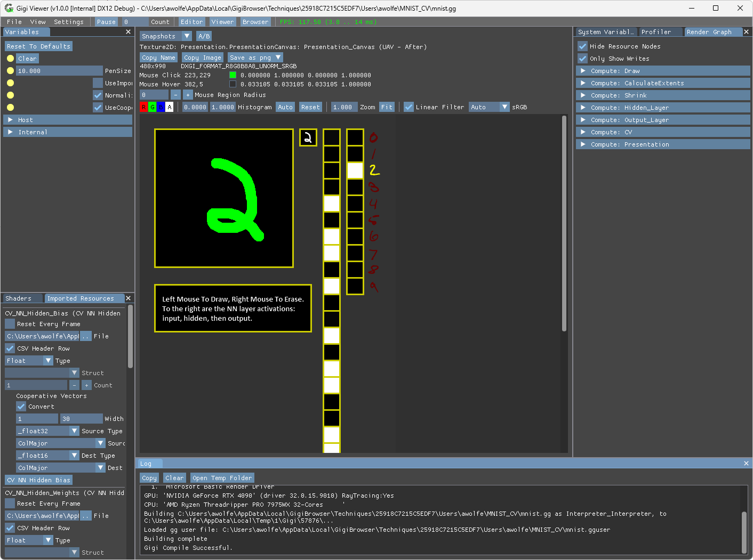Increase Mouse Region Radius with plus

[188, 95]
